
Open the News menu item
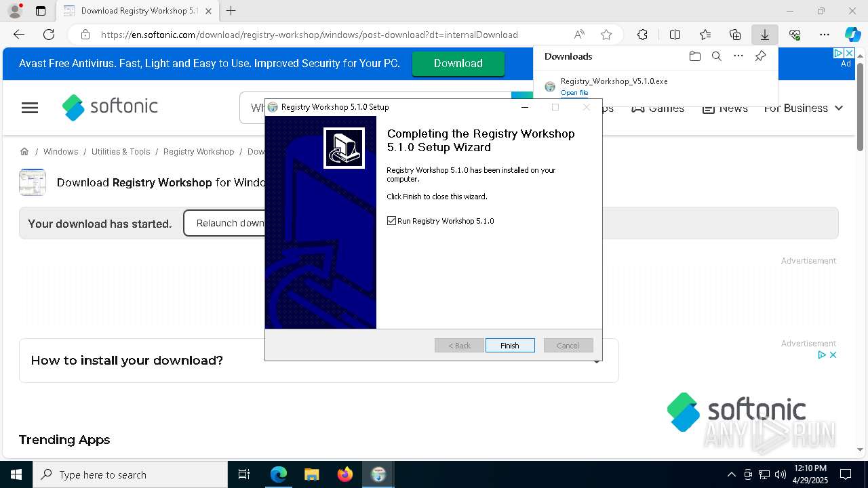pos(725,108)
